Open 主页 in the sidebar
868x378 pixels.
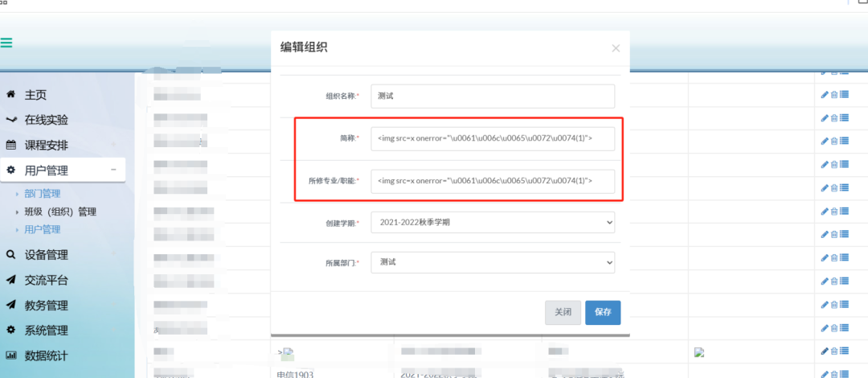35,95
